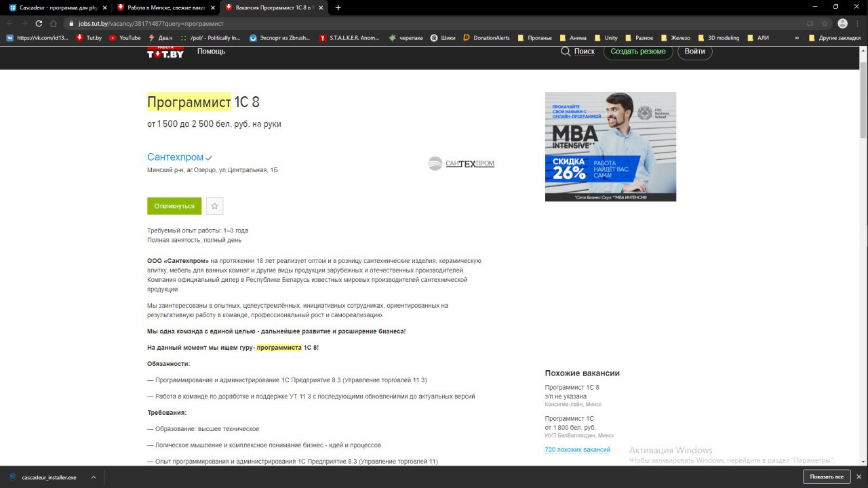Open the Помощь menu item
Screen dimensions: 868x488
[x=211, y=52]
